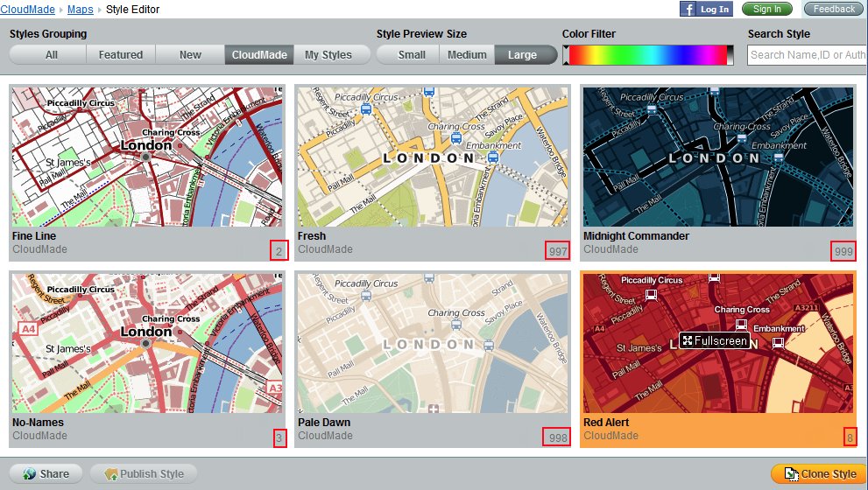Click the Fresh style name
The image size is (868, 490).
coord(312,235)
